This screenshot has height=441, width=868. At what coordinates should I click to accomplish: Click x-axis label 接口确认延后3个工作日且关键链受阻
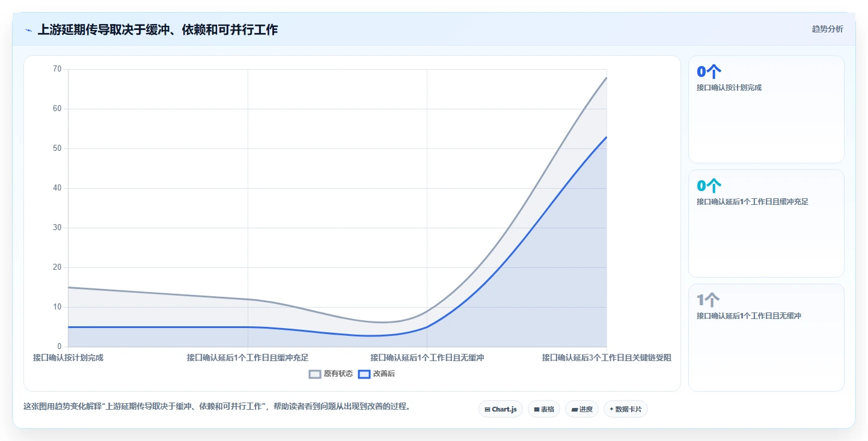click(x=607, y=357)
